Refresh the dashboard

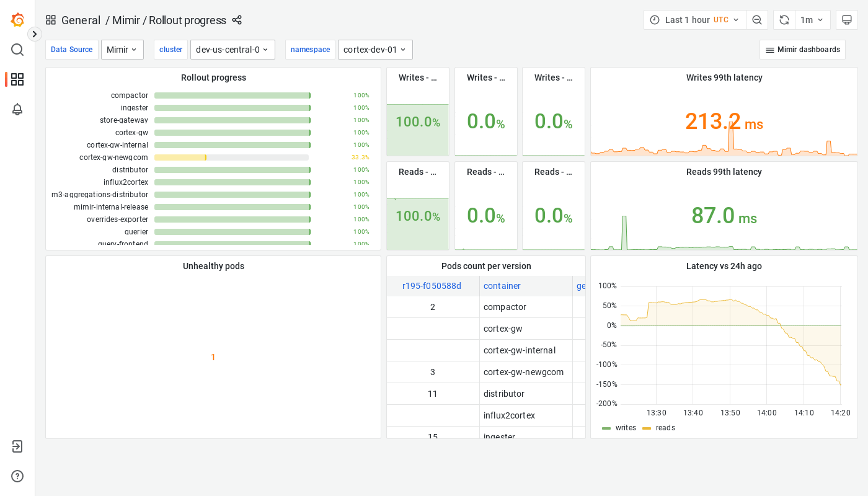tap(784, 19)
